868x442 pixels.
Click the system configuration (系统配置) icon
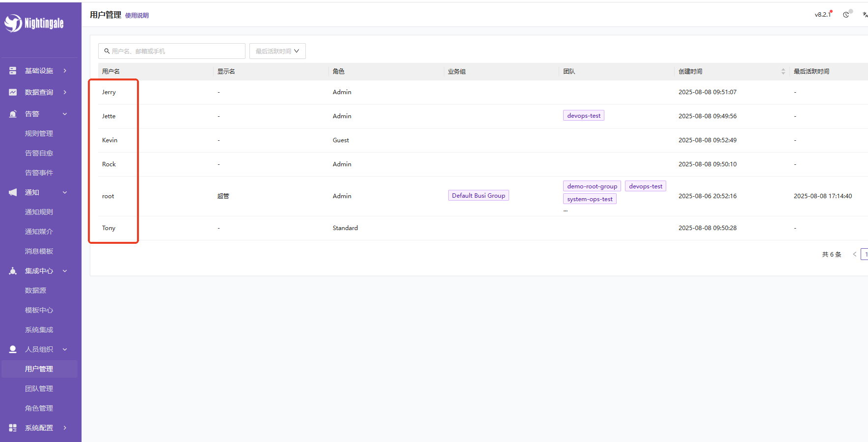click(x=13, y=428)
